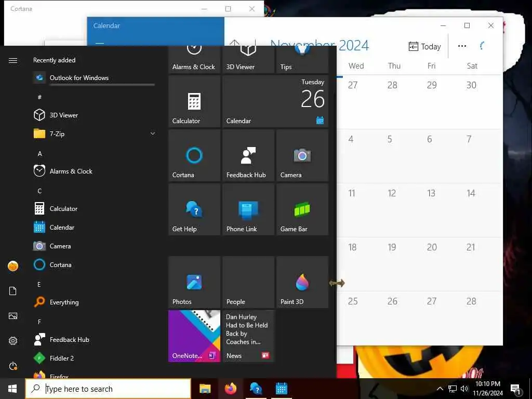
Task: Open Documents from the Start sidebar
Action: tap(13, 291)
